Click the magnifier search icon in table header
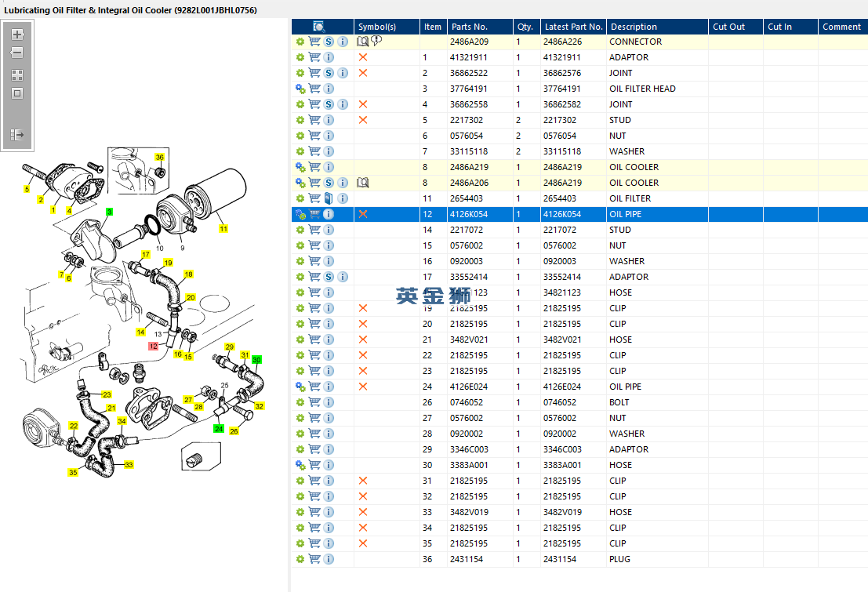Viewport: 868px width, 592px height. click(x=319, y=27)
